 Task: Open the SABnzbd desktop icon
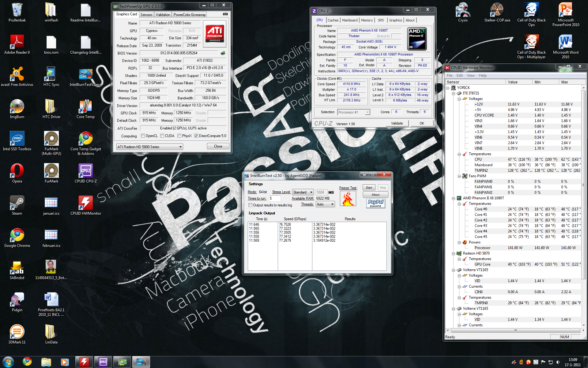click(17, 270)
